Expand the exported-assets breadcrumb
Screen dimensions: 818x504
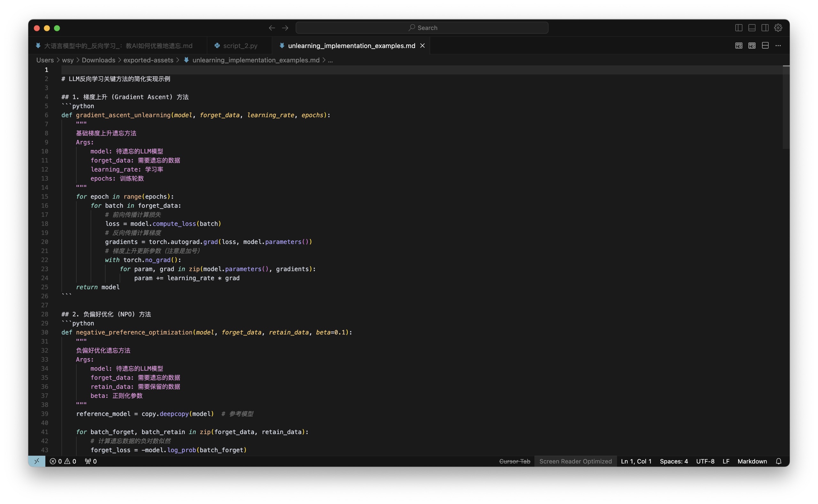click(x=148, y=60)
